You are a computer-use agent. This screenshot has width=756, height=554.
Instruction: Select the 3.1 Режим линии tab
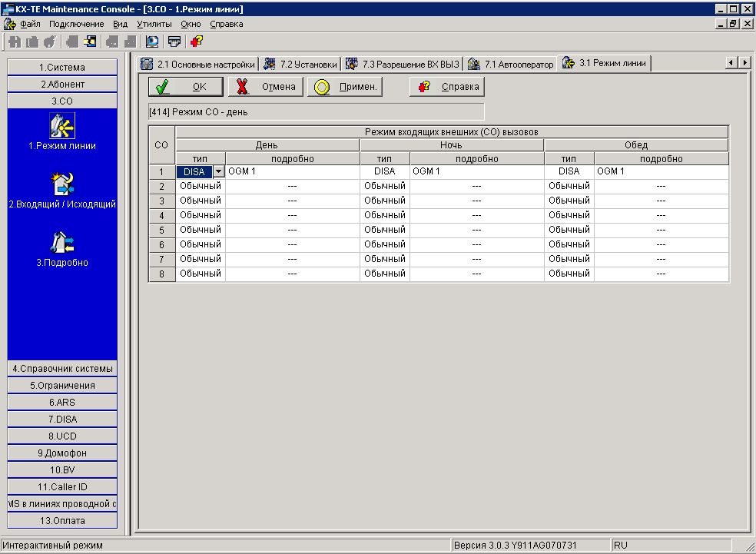click(605, 63)
